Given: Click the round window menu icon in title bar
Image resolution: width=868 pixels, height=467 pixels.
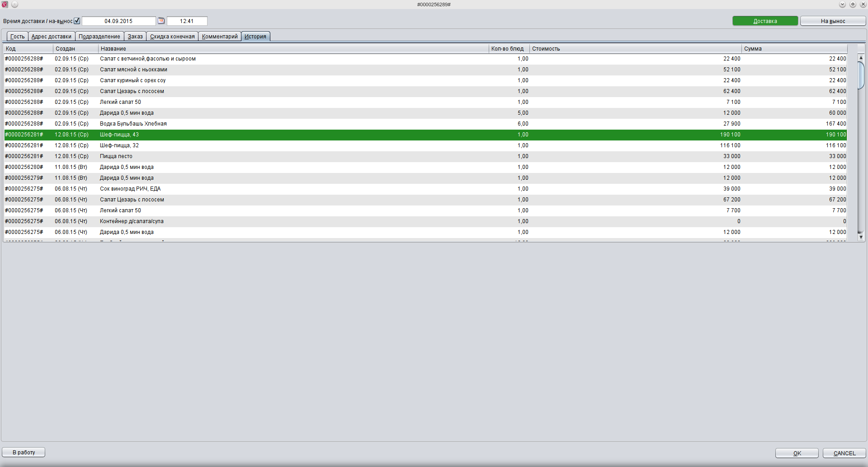Looking at the screenshot, I should (x=15, y=5).
